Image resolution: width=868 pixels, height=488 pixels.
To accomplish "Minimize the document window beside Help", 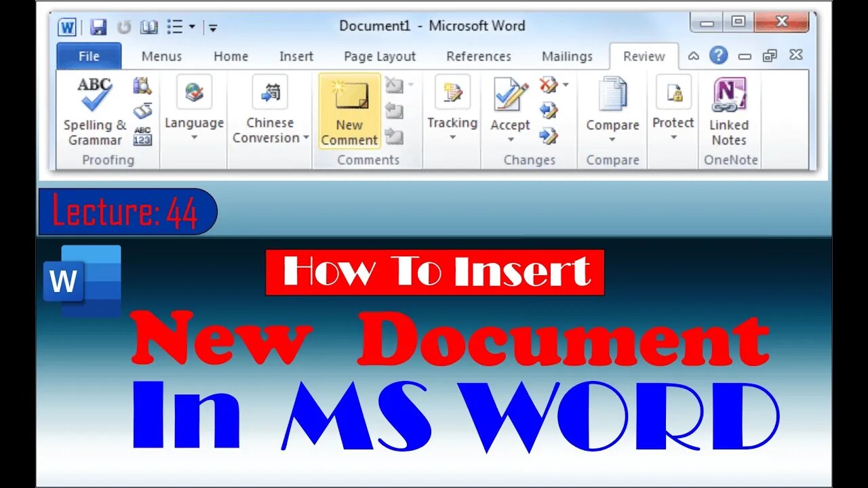I will coord(745,56).
